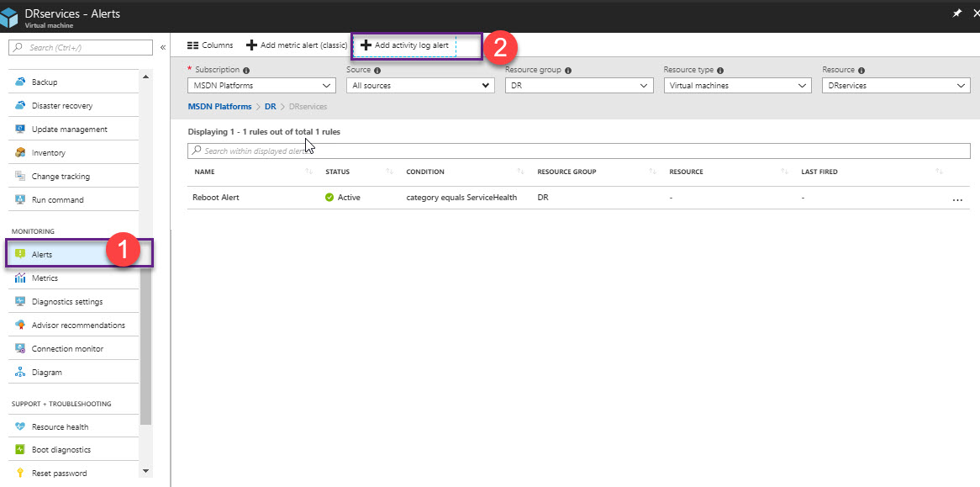
Task: Check Resource health status
Action: tap(58, 426)
